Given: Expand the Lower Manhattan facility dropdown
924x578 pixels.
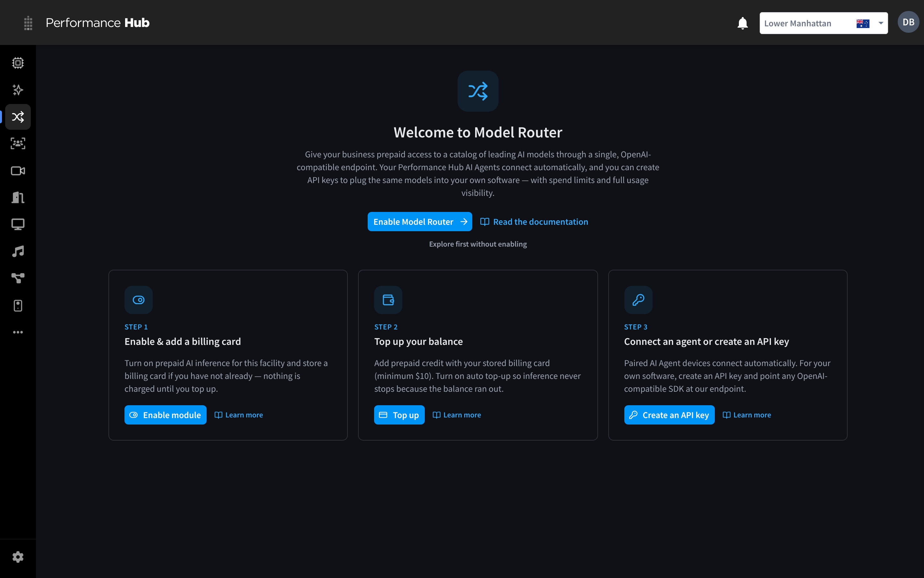Looking at the screenshot, I should (823, 23).
